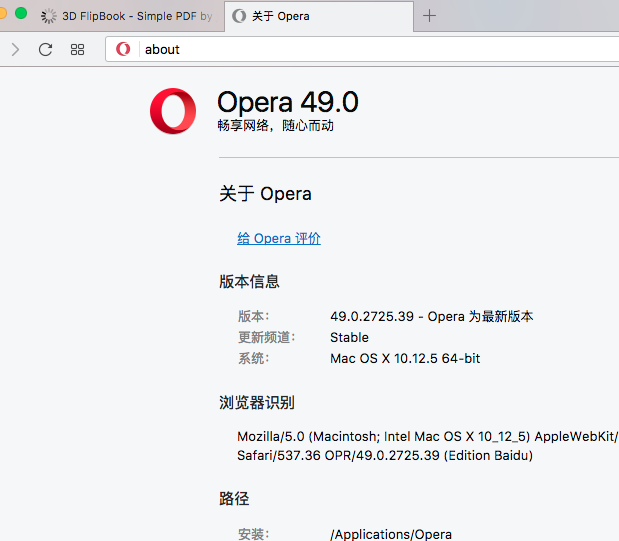Click the yellow minimize window button
The width and height of the screenshot is (619, 541).
2,13
